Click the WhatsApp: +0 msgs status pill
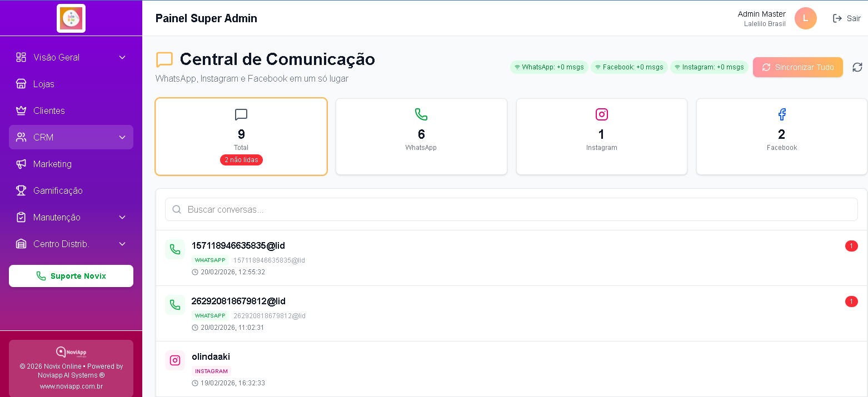 point(549,66)
